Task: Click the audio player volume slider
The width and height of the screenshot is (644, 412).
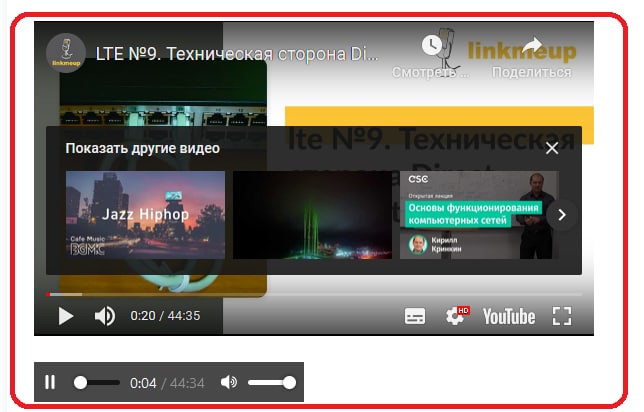Action: point(272,382)
